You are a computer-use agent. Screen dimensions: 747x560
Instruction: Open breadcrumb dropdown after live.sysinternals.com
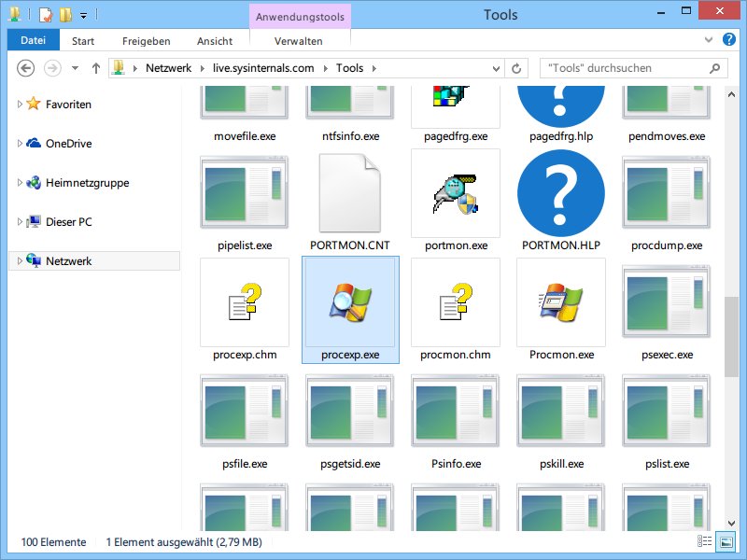tap(325, 68)
